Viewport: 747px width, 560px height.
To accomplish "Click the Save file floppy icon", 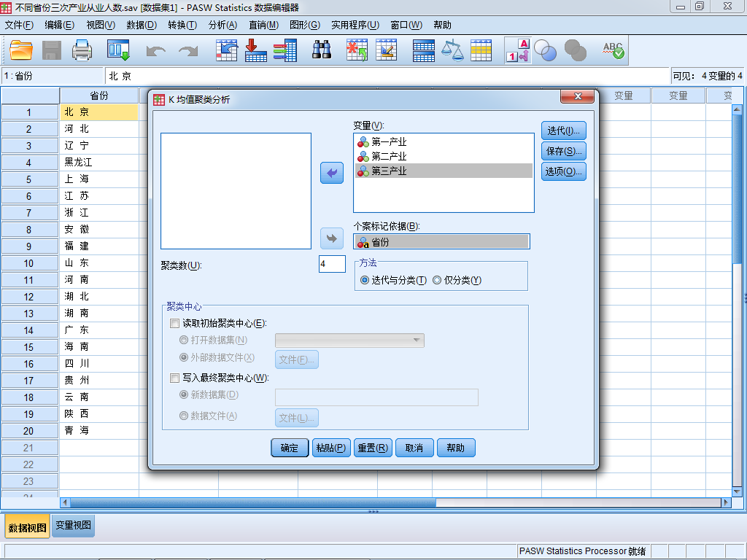I will point(52,50).
